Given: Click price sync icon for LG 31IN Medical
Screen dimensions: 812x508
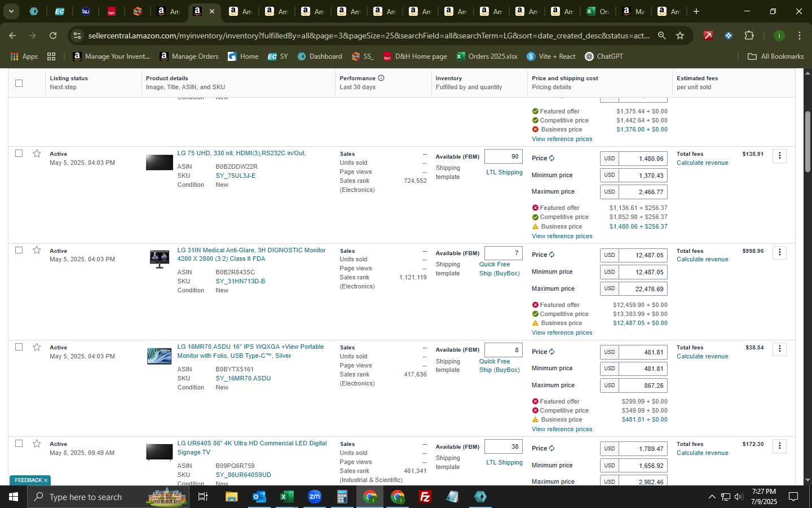Looking at the screenshot, I should 552,255.
